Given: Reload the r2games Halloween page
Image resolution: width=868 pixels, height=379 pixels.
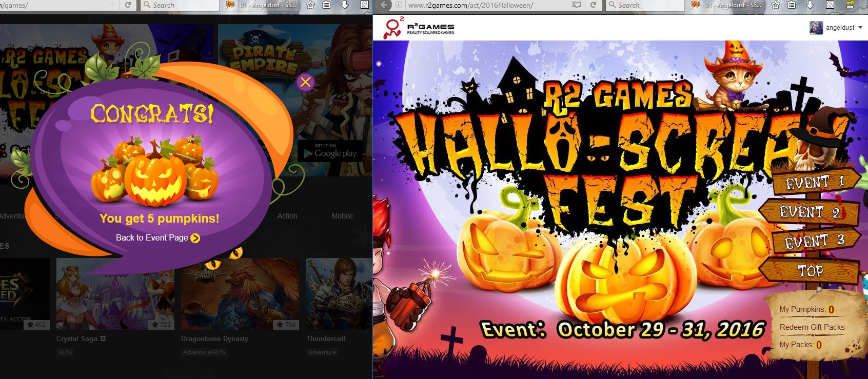Looking at the screenshot, I should coord(593,5).
